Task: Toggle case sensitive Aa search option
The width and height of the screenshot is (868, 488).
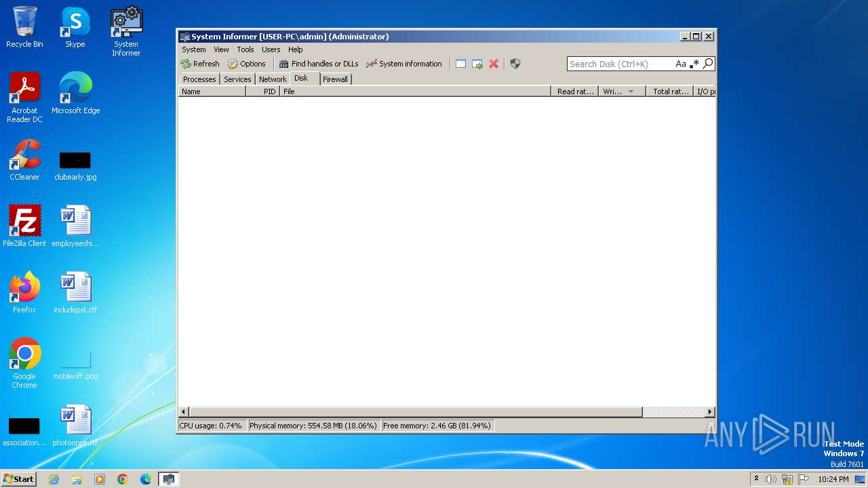Action: coord(681,64)
